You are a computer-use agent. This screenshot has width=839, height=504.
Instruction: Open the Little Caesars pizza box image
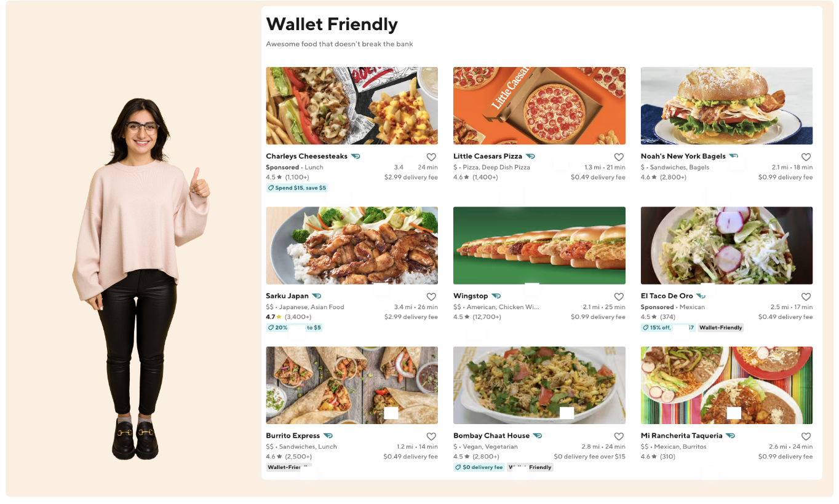click(539, 106)
